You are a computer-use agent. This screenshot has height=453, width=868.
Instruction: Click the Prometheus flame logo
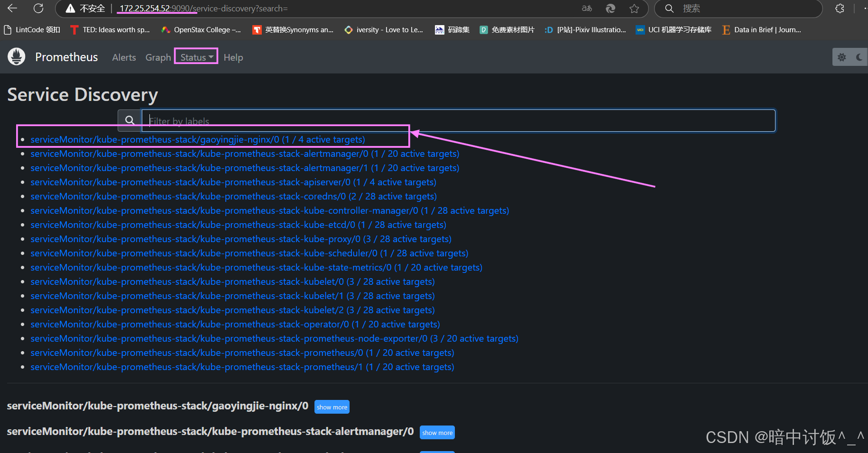click(17, 57)
